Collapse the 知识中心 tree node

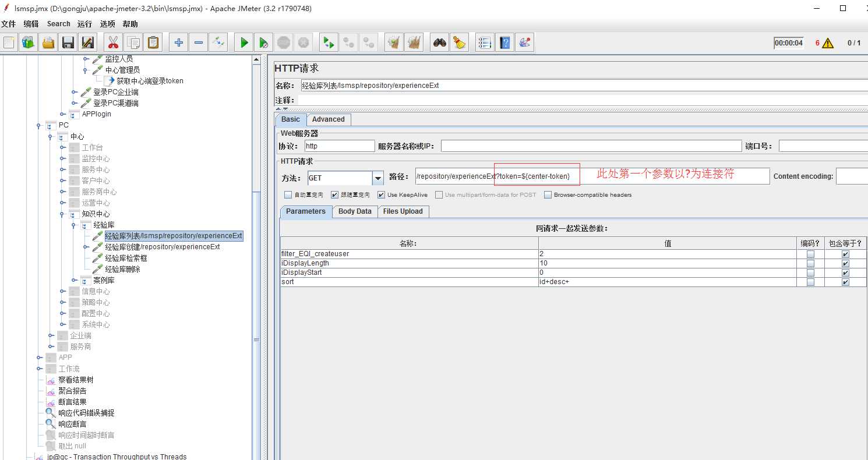point(63,214)
